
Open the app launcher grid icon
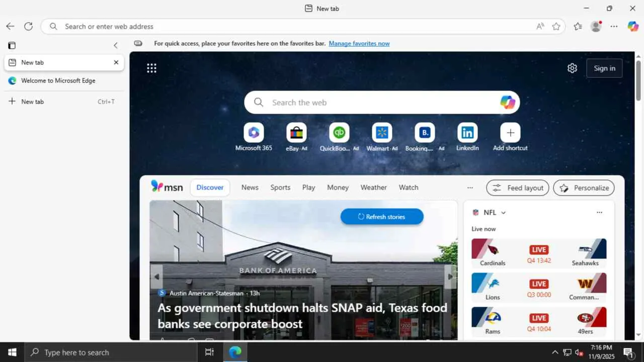(x=151, y=68)
